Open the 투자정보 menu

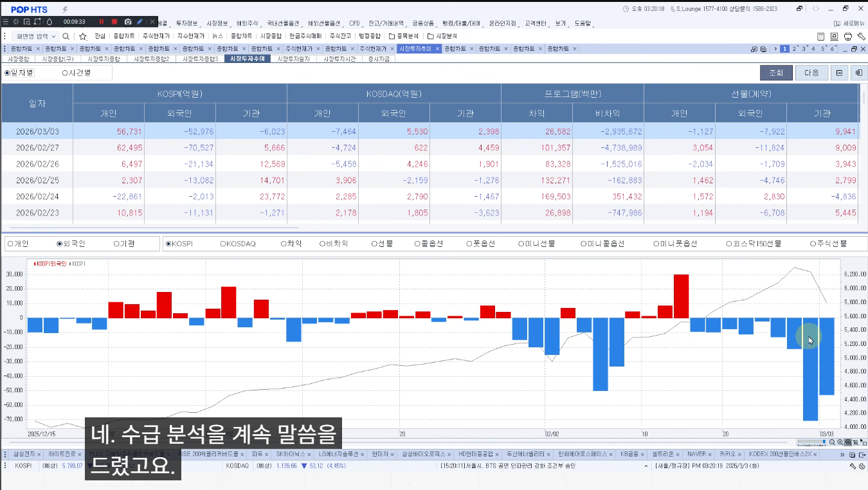pos(187,23)
